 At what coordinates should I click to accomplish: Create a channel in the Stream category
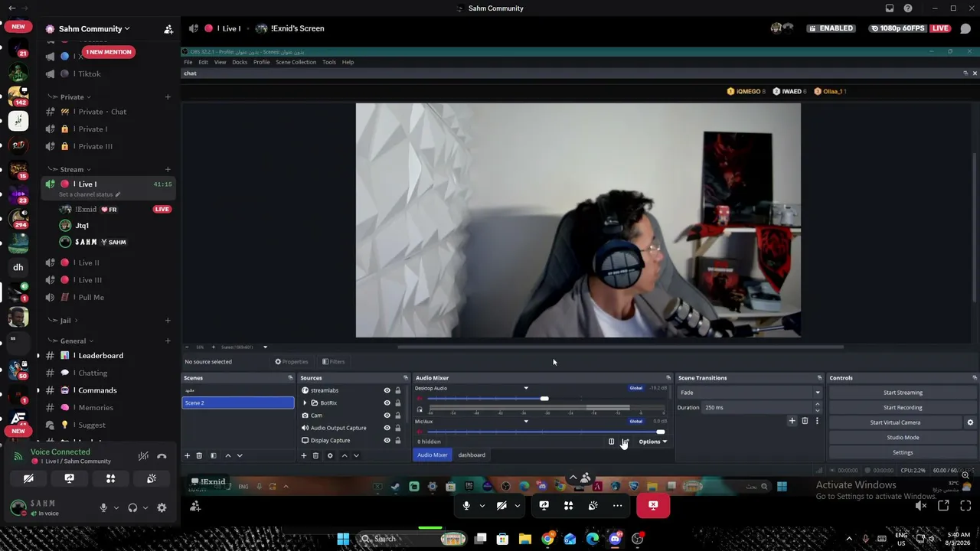point(168,169)
